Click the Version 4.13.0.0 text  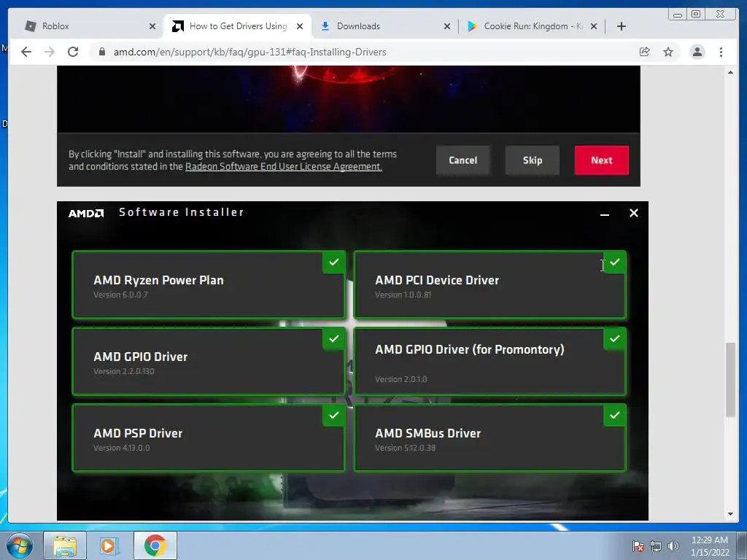122,448
